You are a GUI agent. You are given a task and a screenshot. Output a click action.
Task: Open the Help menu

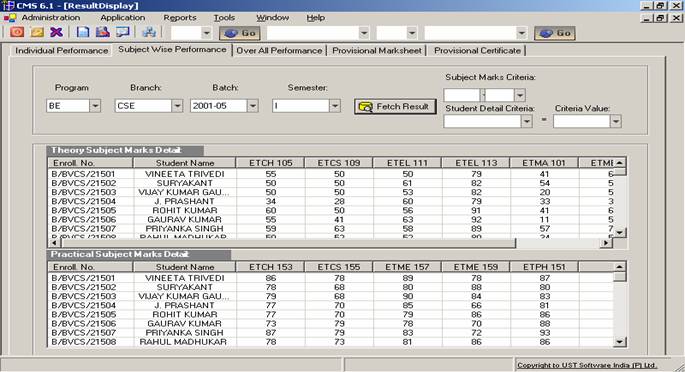point(315,17)
